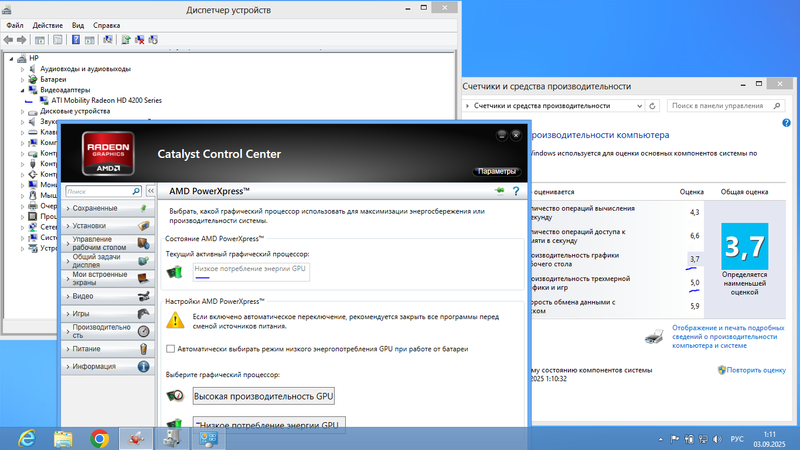Viewport: 800px width, 450px height.
Task: Click the Update driver toolbar icon
Action: (126, 40)
